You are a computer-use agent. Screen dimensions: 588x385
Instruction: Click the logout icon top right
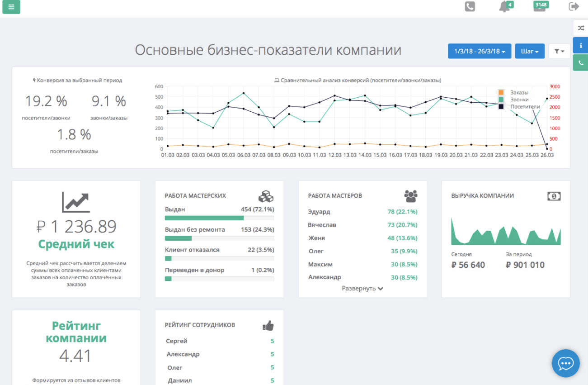point(573,6)
